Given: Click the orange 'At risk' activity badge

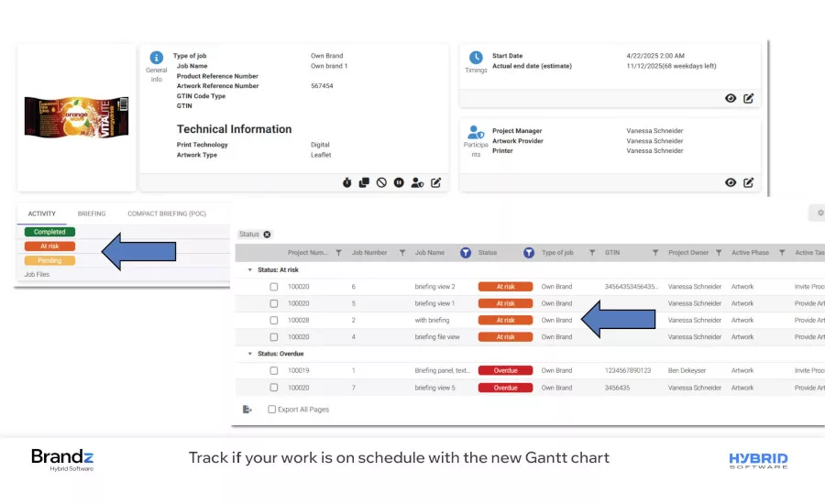Looking at the screenshot, I should (49, 247).
